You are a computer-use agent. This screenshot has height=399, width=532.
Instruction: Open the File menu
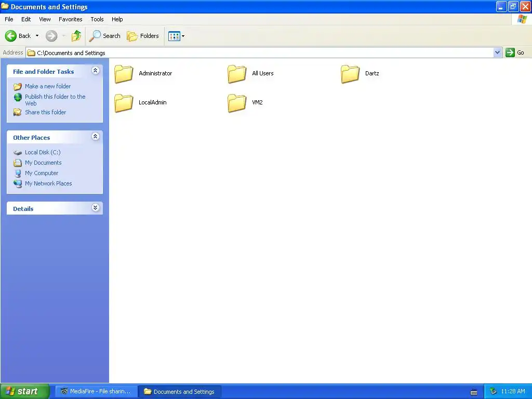(9, 19)
